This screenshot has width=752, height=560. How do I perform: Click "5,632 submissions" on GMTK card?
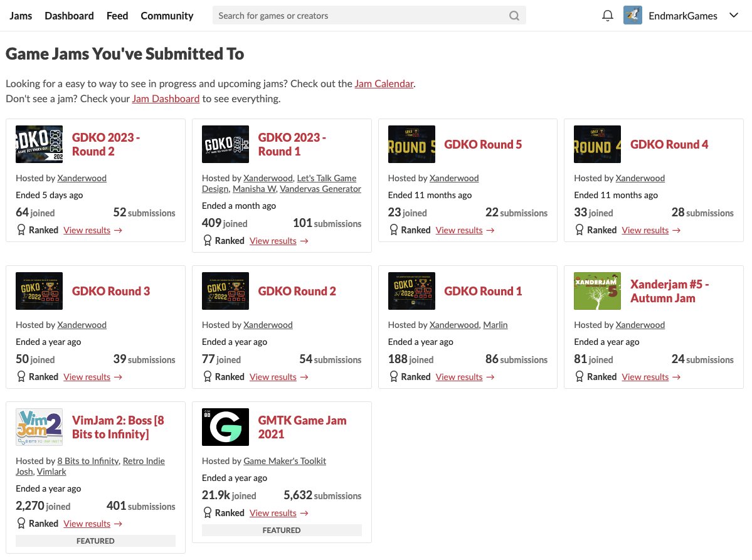click(322, 495)
